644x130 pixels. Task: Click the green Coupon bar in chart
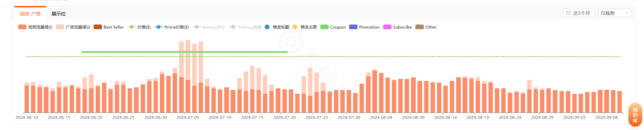(x=184, y=52)
